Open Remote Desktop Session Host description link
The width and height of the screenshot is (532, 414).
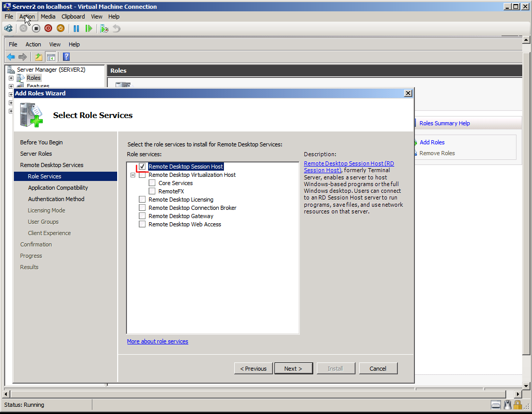pyautogui.click(x=349, y=167)
